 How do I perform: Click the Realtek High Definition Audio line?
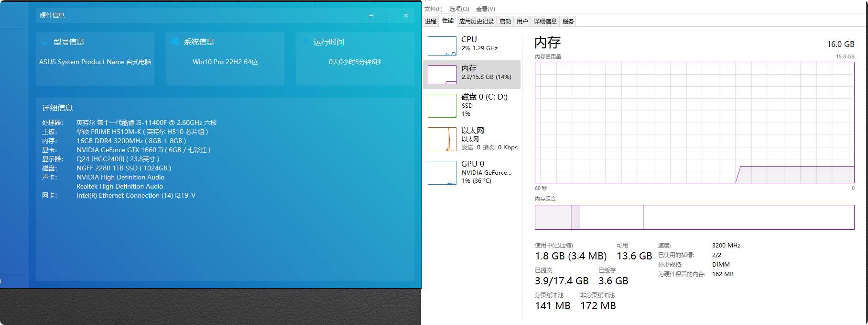(x=119, y=186)
